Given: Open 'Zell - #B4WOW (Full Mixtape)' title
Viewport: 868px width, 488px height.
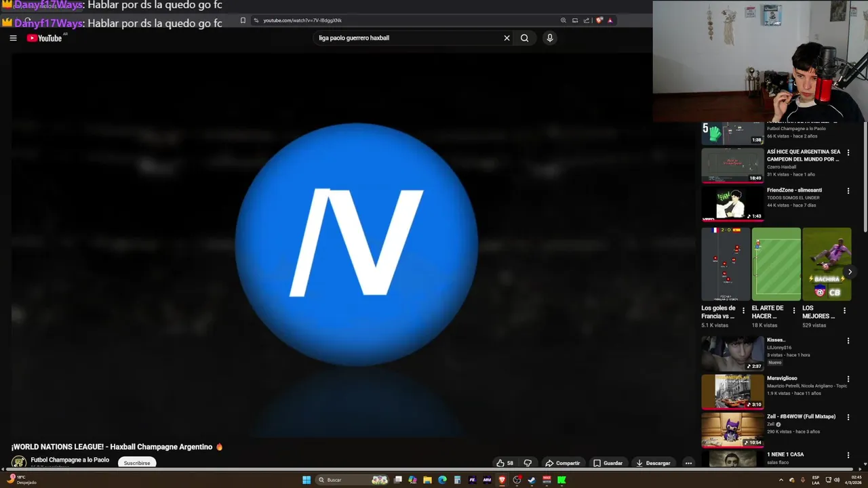Looking at the screenshot, I should tap(801, 416).
